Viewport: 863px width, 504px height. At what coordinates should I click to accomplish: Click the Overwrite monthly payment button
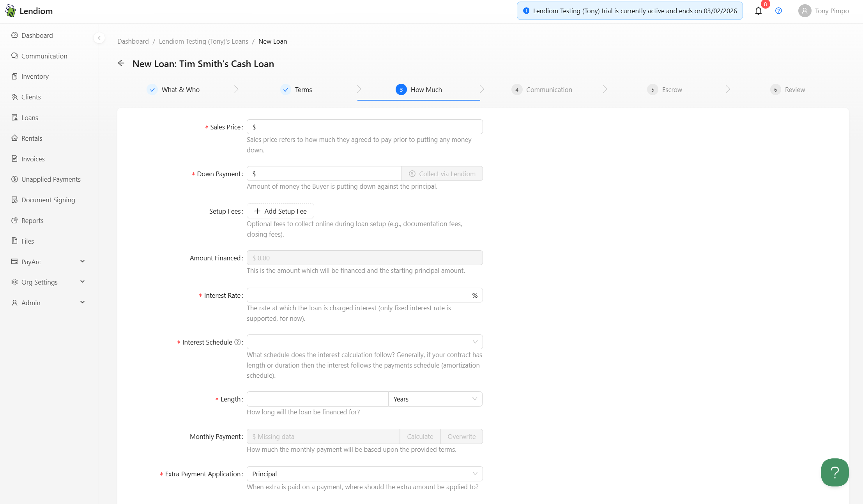click(462, 436)
